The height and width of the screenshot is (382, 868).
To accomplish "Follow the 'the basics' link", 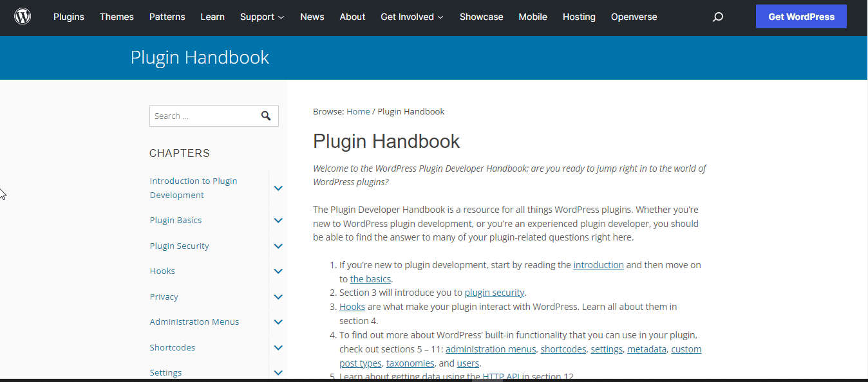I will coord(370,278).
